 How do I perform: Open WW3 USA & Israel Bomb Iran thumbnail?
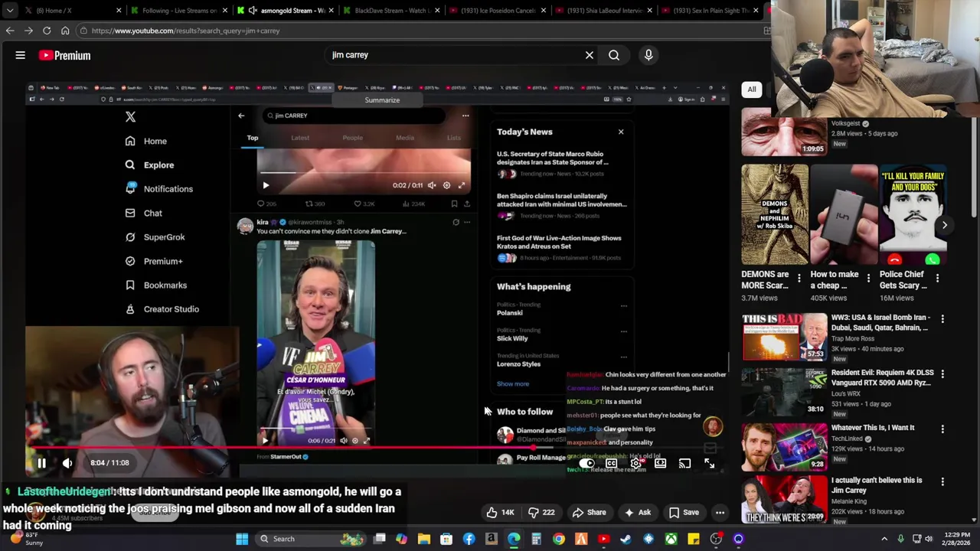click(x=783, y=336)
